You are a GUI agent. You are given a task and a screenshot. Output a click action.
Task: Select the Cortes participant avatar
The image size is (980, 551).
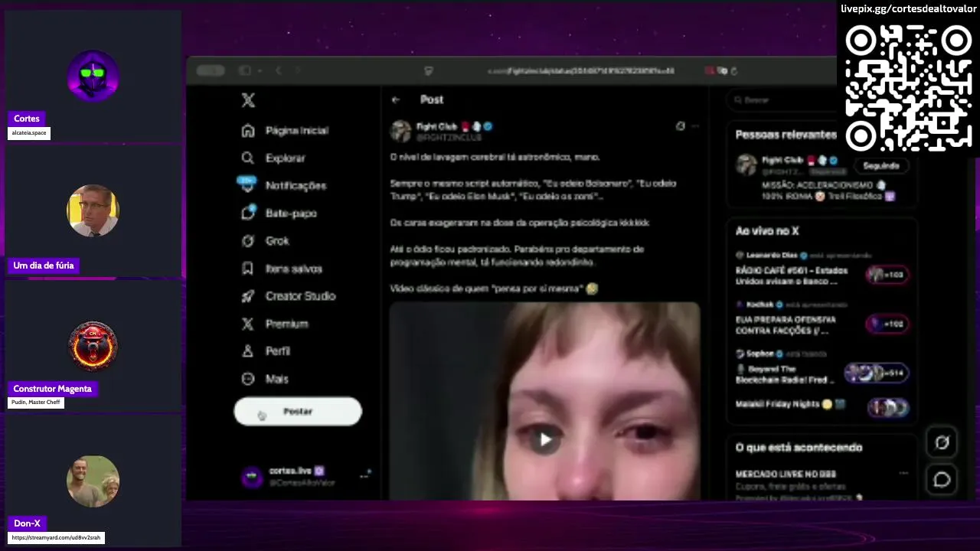(93, 76)
